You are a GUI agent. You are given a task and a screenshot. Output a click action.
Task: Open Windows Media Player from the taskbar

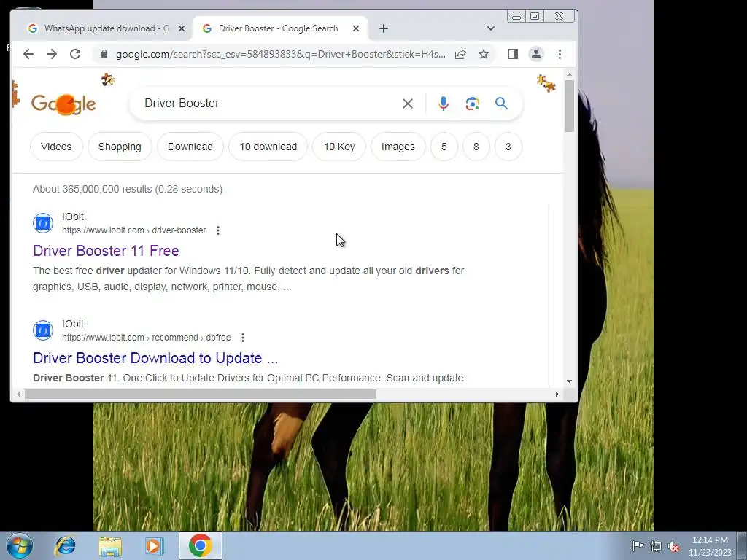pos(155,545)
